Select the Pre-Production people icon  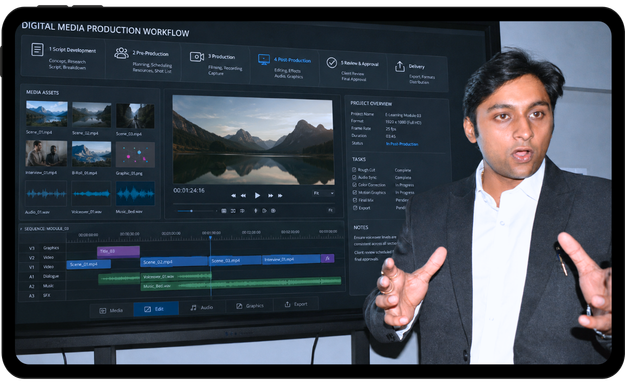click(121, 53)
